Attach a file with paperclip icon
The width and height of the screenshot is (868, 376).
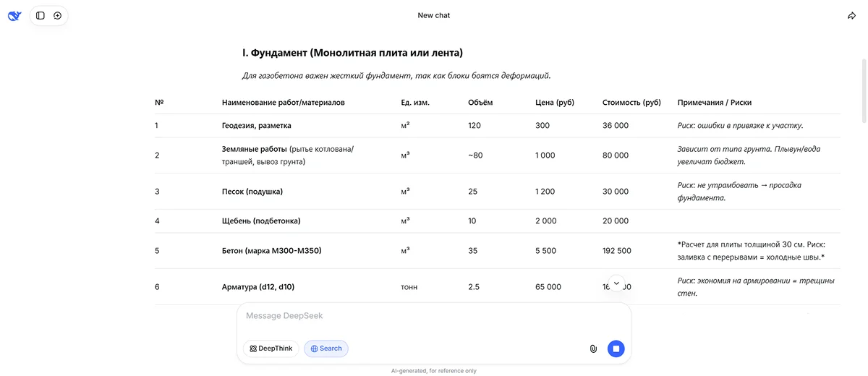tap(593, 349)
